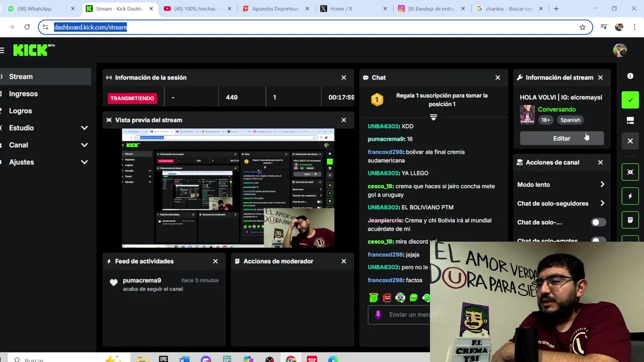Click the stream preview video
Viewport: 644px width, 362px height.
pos(228,188)
